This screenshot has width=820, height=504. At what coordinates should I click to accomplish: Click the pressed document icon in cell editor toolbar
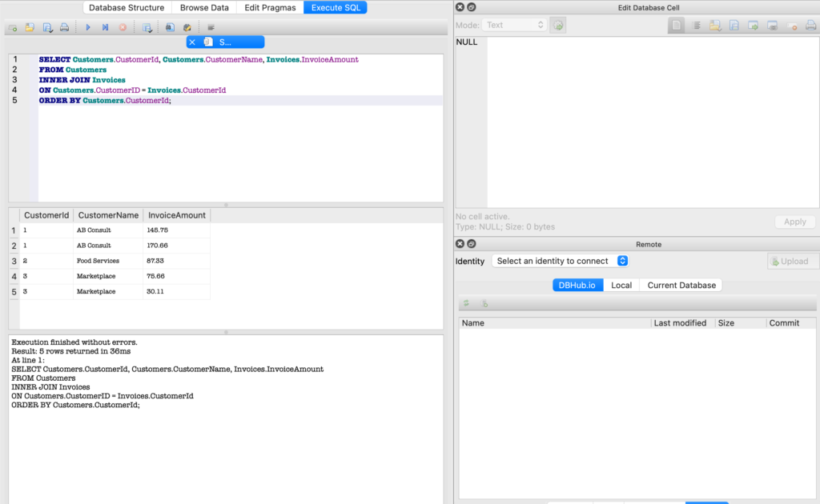(676, 25)
